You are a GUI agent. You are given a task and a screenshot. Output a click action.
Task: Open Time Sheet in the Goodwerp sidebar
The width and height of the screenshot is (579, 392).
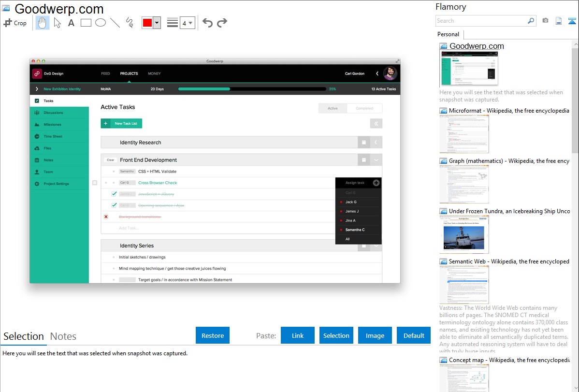click(x=59, y=136)
